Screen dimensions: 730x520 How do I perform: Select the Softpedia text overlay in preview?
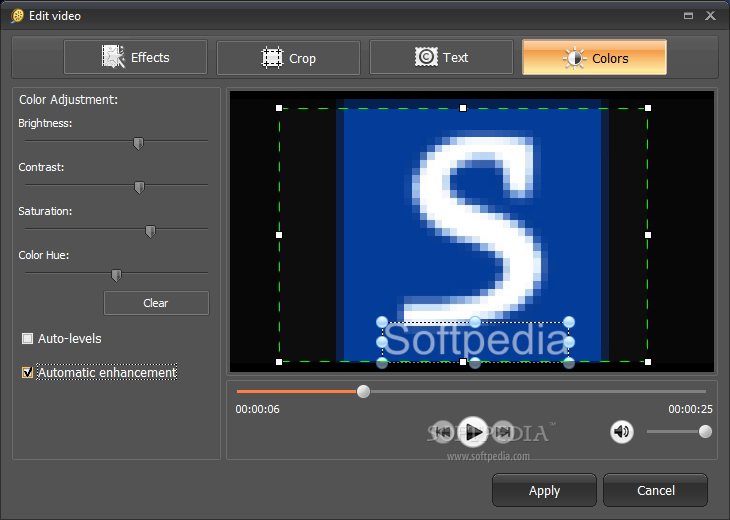475,340
